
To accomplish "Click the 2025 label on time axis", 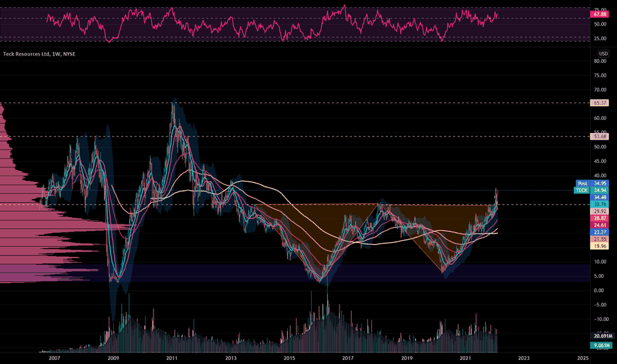I will pyautogui.click(x=583, y=358).
